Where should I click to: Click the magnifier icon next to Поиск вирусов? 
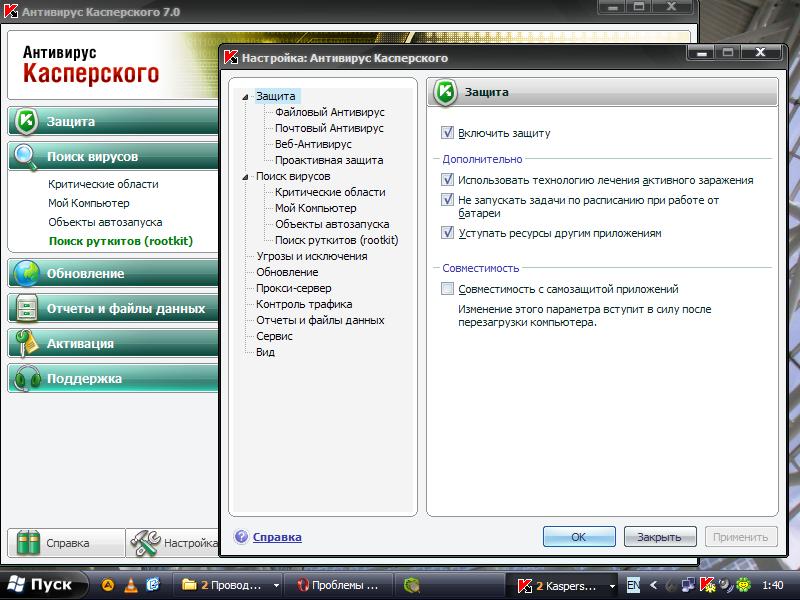(x=26, y=157)
